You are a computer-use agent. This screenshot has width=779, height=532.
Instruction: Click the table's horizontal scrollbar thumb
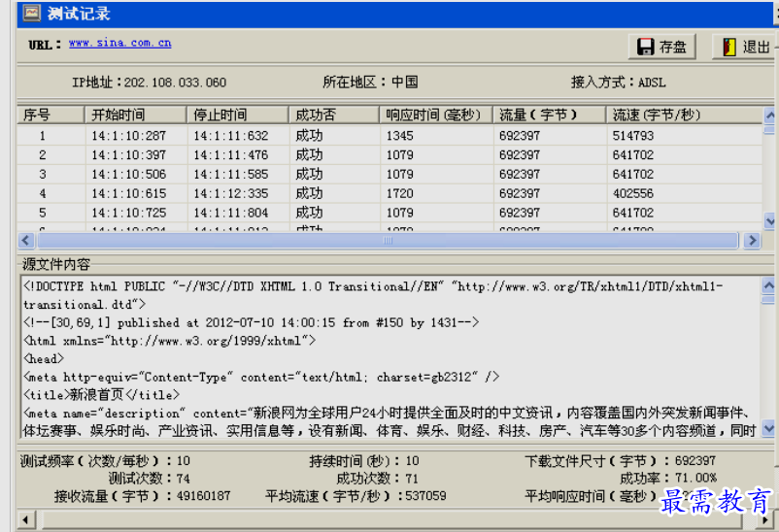point(388,241)
